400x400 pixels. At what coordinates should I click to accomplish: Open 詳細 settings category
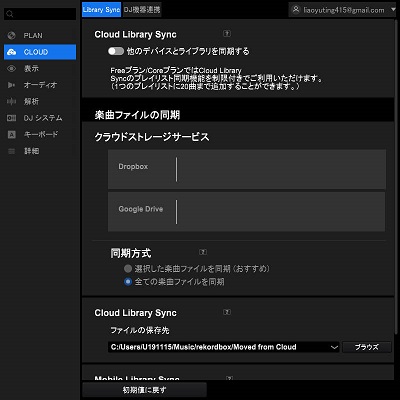[x=40, y=151]
